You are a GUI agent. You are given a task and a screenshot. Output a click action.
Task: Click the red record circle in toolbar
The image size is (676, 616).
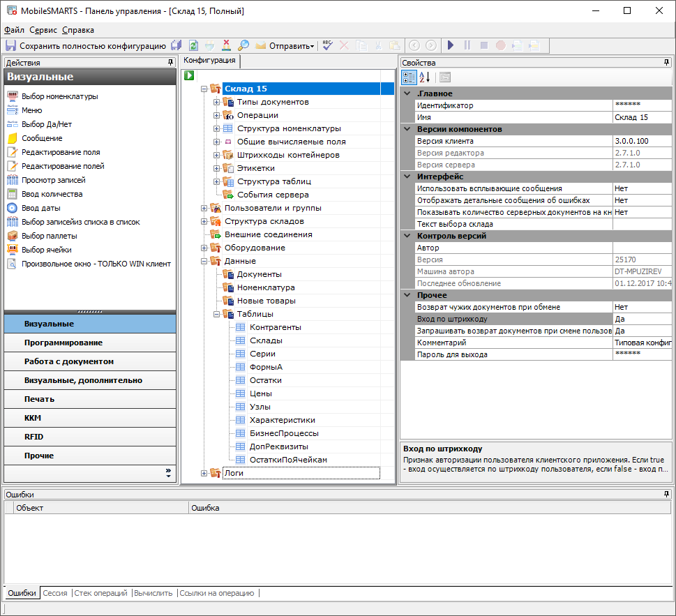point(500,45)
